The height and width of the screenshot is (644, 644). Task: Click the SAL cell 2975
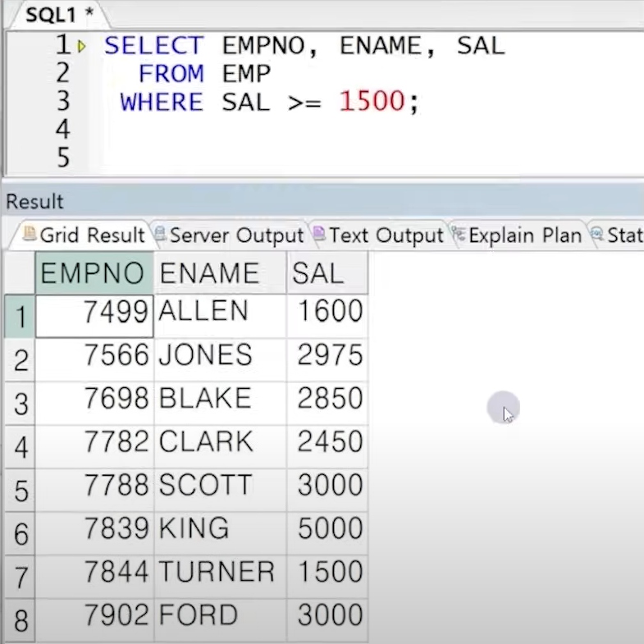tap(327, 360)
